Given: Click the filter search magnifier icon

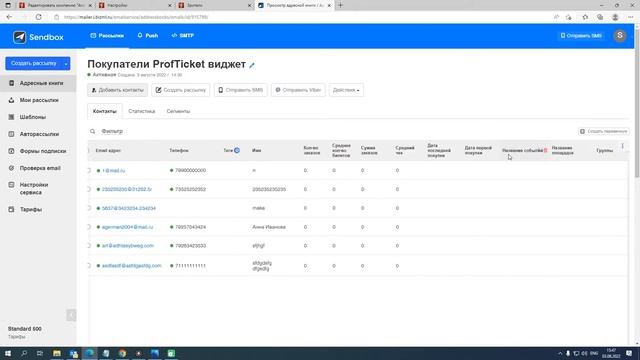Looking at the screenshot, I should [93, 131].
